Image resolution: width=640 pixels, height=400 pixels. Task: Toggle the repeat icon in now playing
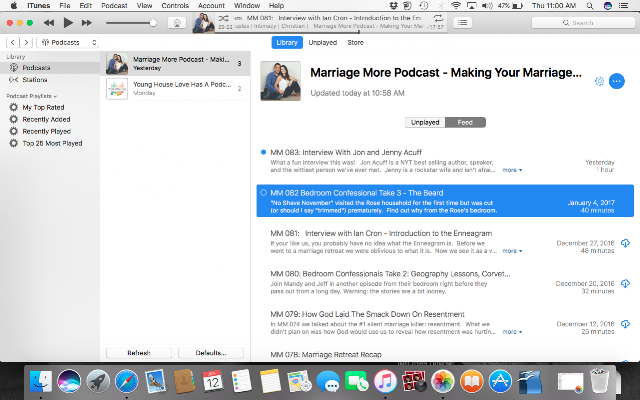click(438, 18)
